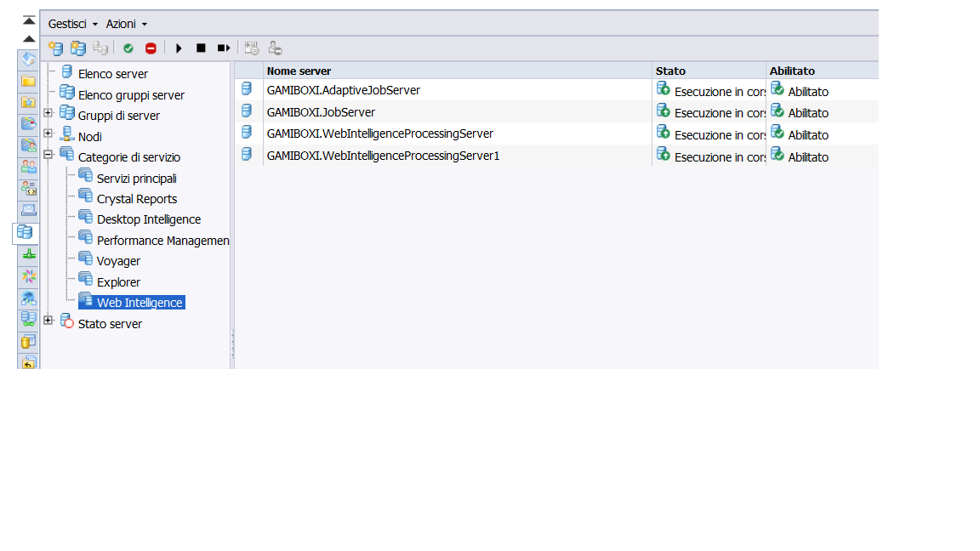Select Crystal Reports category

(137, 199)
